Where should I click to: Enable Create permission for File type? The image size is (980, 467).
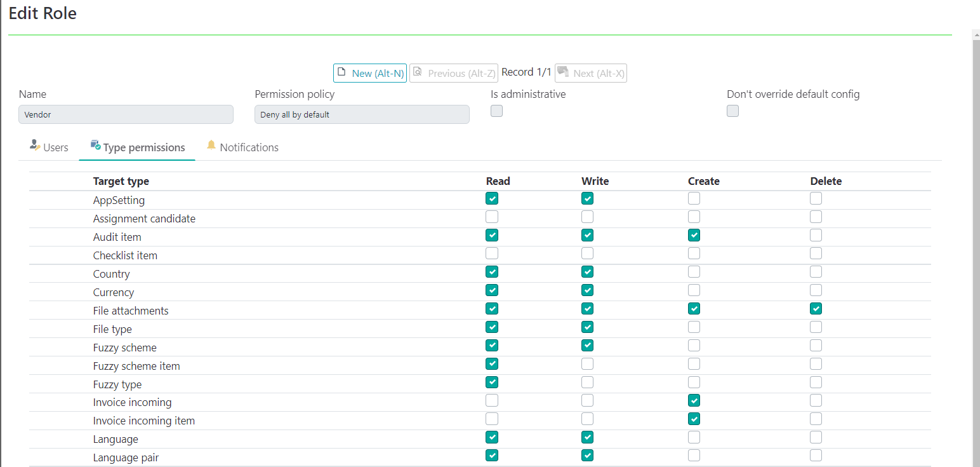click(694, 327)
